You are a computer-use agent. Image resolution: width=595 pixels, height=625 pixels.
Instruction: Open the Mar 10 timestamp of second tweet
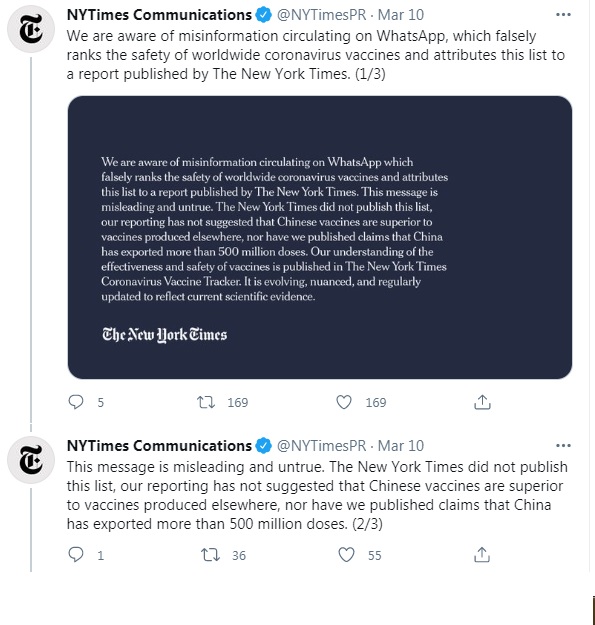coord(401,446)
